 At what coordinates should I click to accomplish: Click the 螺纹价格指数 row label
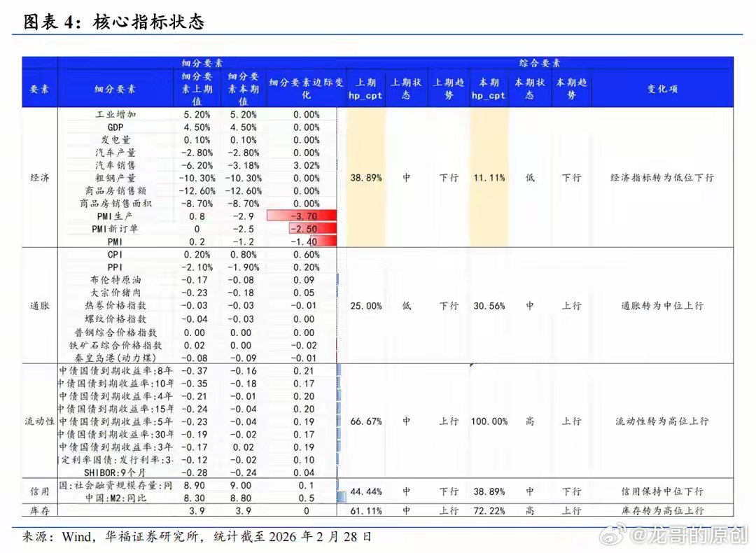pos(115,319)
